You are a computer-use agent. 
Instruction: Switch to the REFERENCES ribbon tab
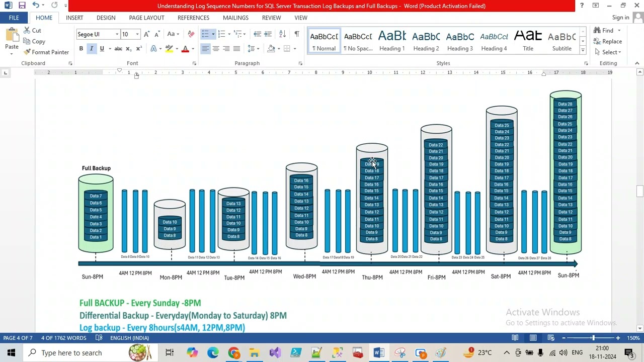pos(193,18)
